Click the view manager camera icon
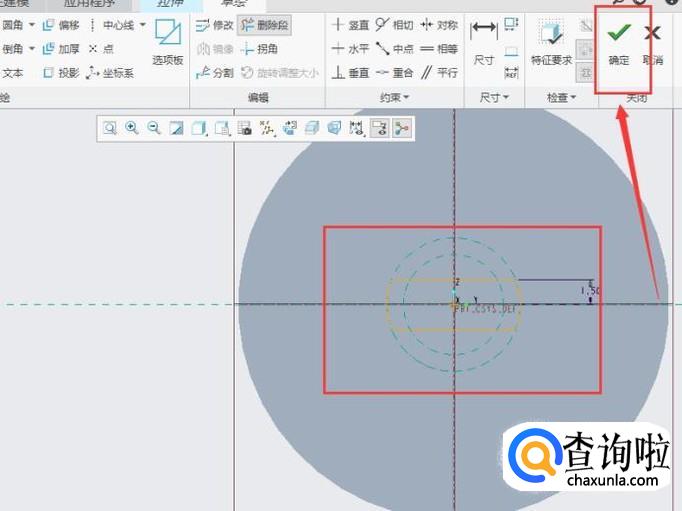Viewport: 682px width, 511px height. (244, 128)
